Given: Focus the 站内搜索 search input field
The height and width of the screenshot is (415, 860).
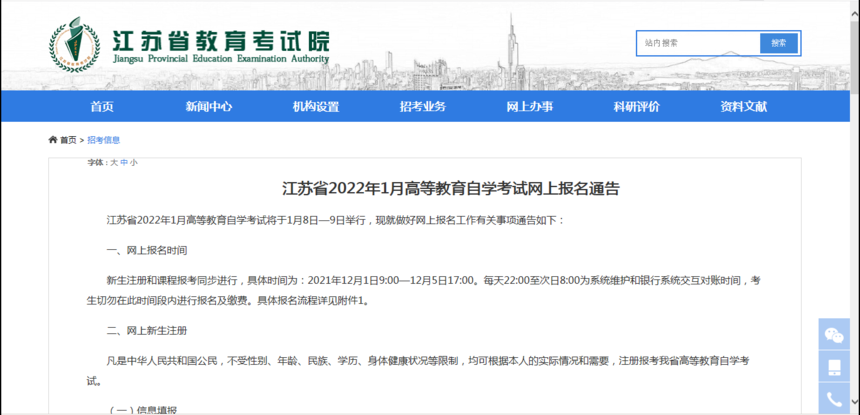Looking at the screenshot, I should click(x=698, y=43).
